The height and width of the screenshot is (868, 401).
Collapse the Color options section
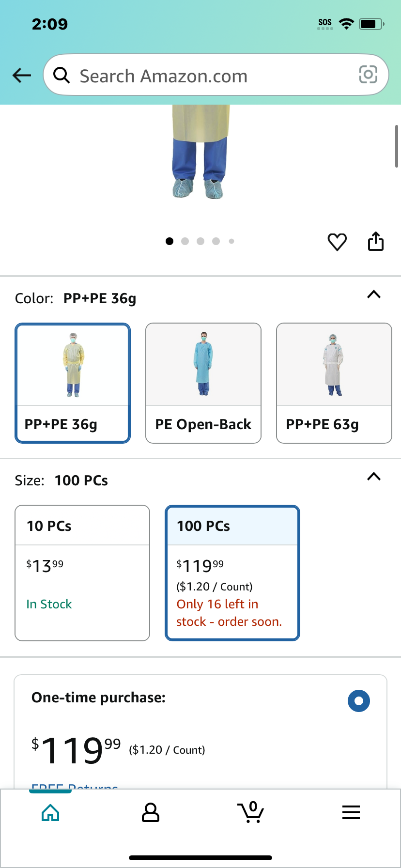point(374,294)
